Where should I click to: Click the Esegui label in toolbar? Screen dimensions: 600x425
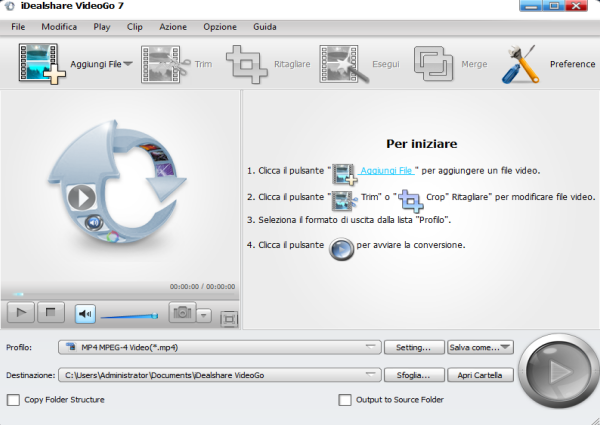(x=386, y=64)
